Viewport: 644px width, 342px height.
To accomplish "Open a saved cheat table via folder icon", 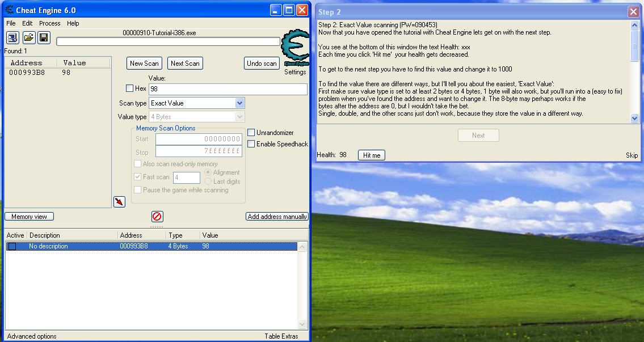I will point(28,38).
